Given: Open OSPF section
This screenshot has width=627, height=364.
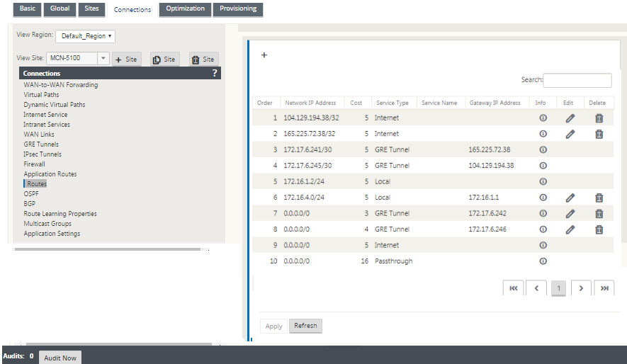Looking at the screenshot, I should pyautogui.click(x=31, y=194).
